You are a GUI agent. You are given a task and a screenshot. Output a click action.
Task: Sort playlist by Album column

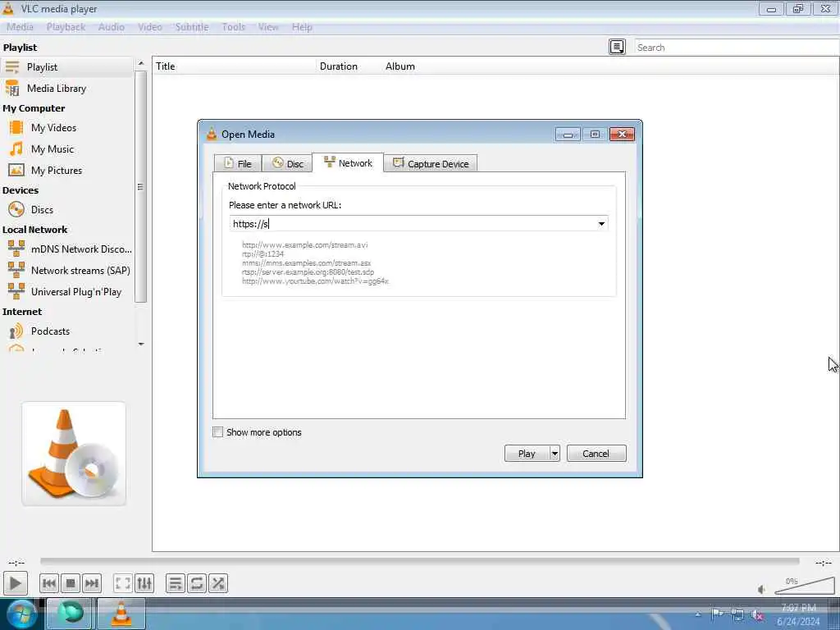(399, 66)
